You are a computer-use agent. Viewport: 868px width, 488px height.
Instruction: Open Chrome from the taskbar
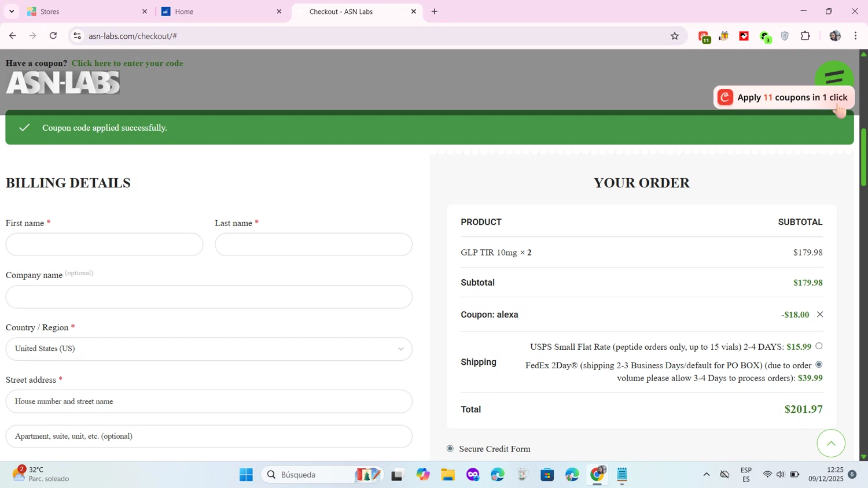pos(597,475)
